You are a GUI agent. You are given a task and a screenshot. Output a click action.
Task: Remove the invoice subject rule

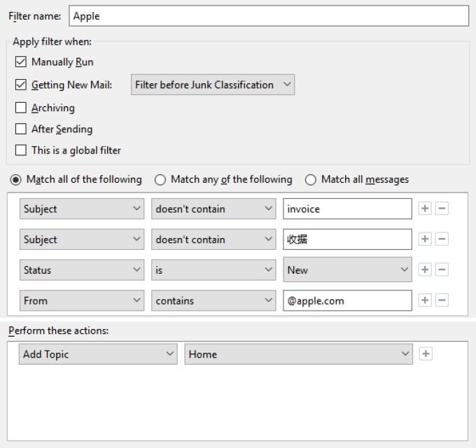442,209
